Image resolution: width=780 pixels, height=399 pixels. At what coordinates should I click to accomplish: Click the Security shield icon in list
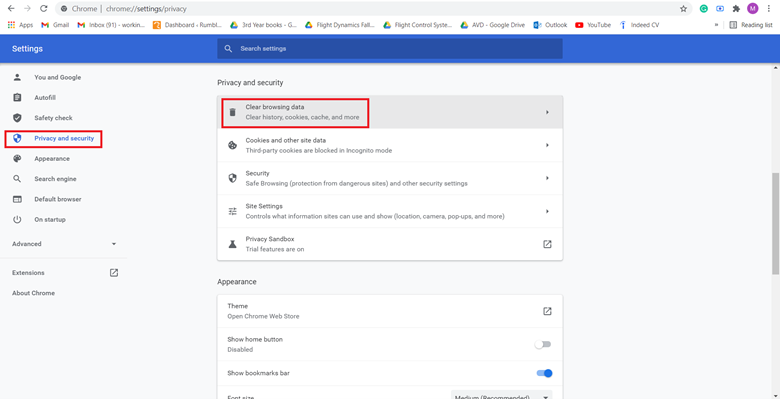tap(232, 178)
